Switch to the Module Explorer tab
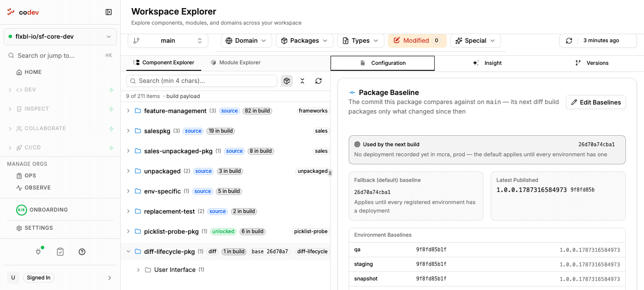 click(235, 63)
